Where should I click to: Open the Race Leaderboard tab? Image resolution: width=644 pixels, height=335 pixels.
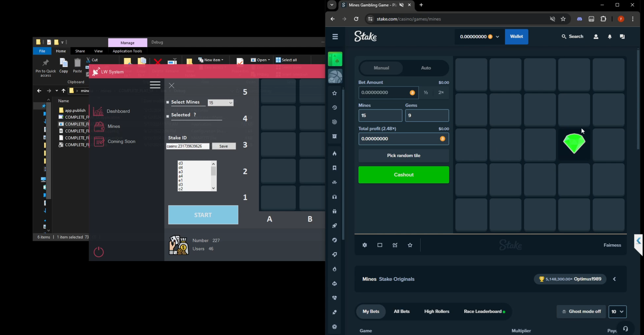click(484, 311)
